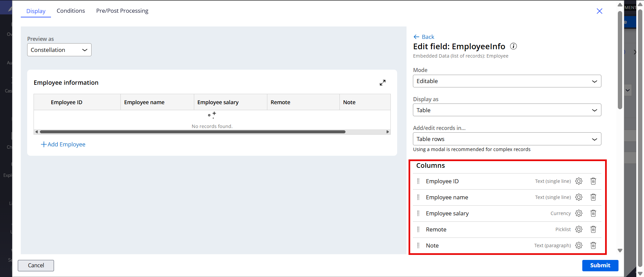This screenshot has width=644, height=277.
Task: Click the Employee information heading
Action: coord(66,83)
